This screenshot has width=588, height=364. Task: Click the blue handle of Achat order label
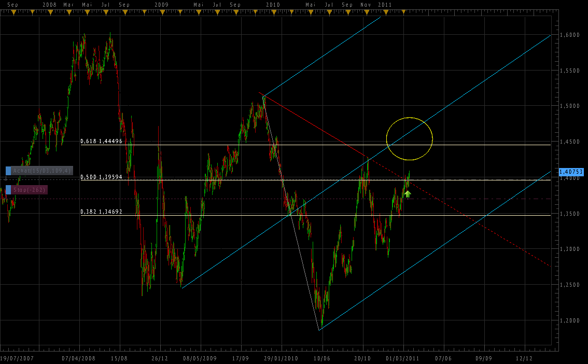click(8, 171)
